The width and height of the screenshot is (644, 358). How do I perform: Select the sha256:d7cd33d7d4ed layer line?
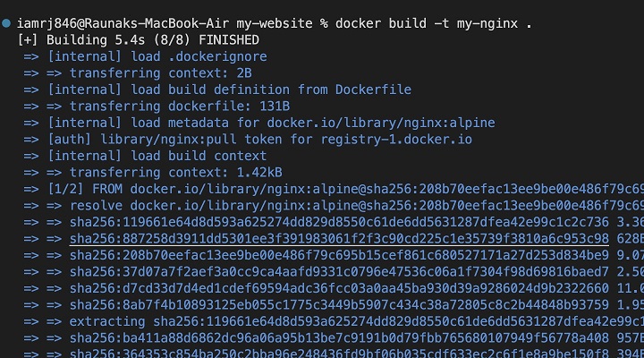[x=339, y=287]
